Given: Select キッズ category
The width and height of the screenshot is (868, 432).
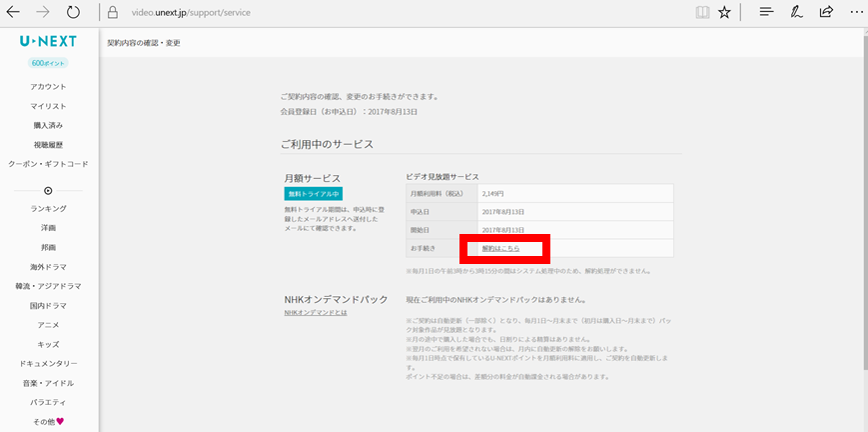Looking at the screenshot, I should (x=48, y=344).
